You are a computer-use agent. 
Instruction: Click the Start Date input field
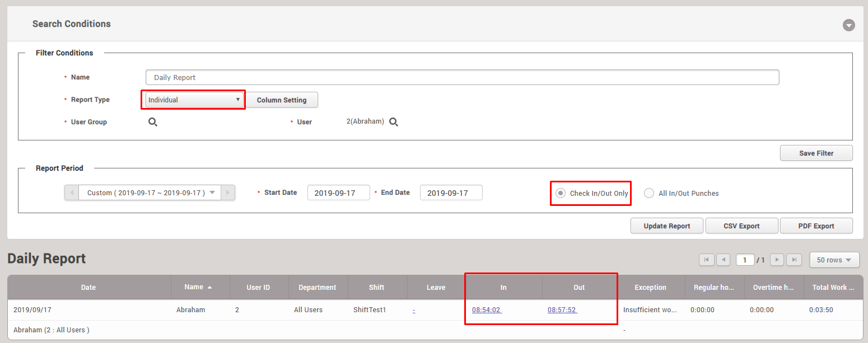pyautogui.click(x=338, y=192)
